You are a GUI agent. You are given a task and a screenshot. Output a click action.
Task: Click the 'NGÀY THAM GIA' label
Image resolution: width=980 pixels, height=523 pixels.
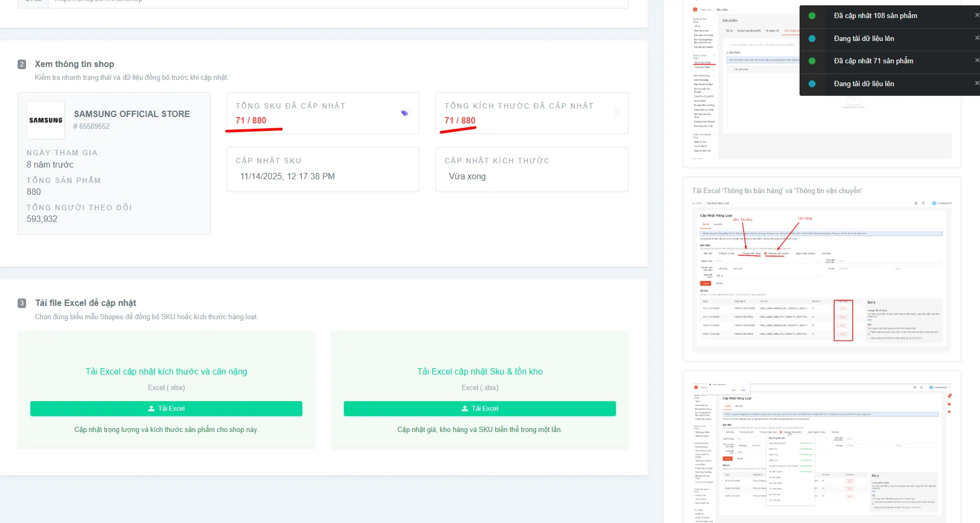click(62, 153)
